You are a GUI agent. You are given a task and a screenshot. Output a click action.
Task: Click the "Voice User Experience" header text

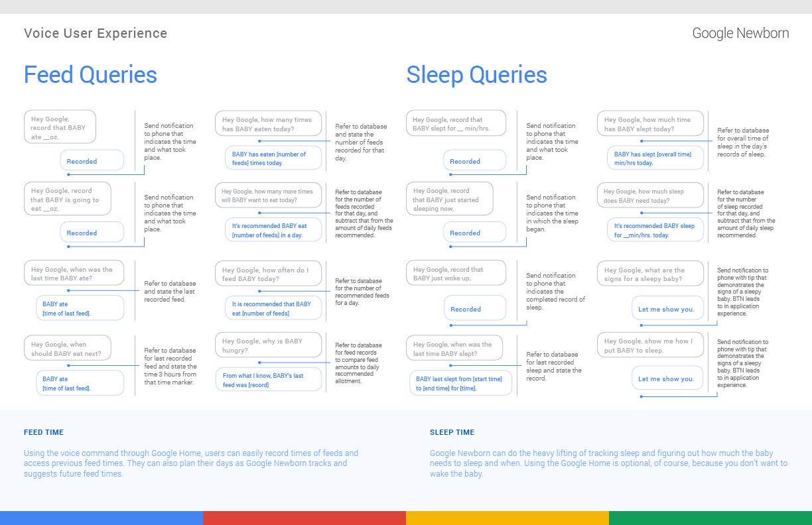click(96, 33)
